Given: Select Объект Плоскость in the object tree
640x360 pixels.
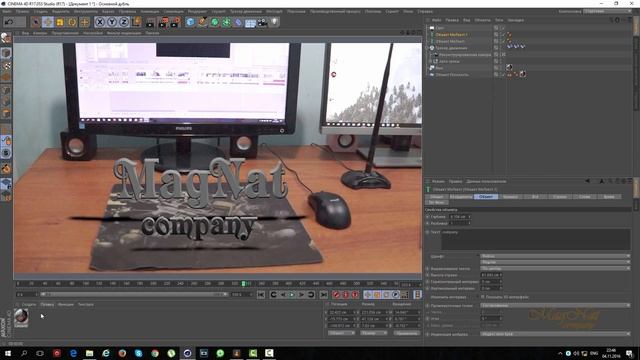Looking at the screenshot, I should pos(452,75).
